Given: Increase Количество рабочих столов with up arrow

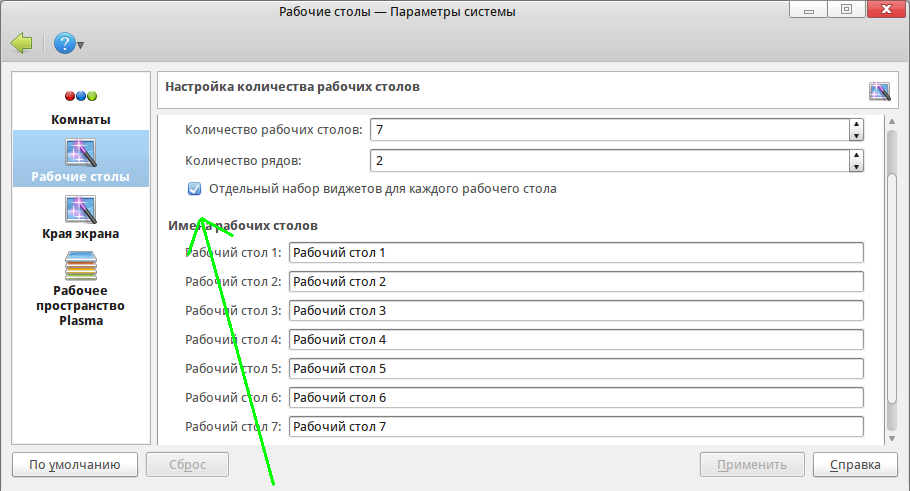Looking at the screenshot, I should coord(856,124).
